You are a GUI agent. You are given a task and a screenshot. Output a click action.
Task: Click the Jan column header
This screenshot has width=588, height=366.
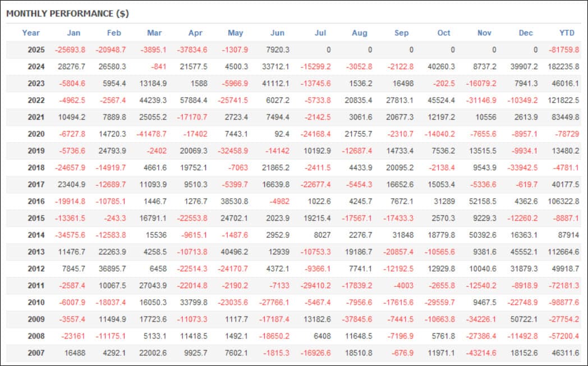click(73, 33)
